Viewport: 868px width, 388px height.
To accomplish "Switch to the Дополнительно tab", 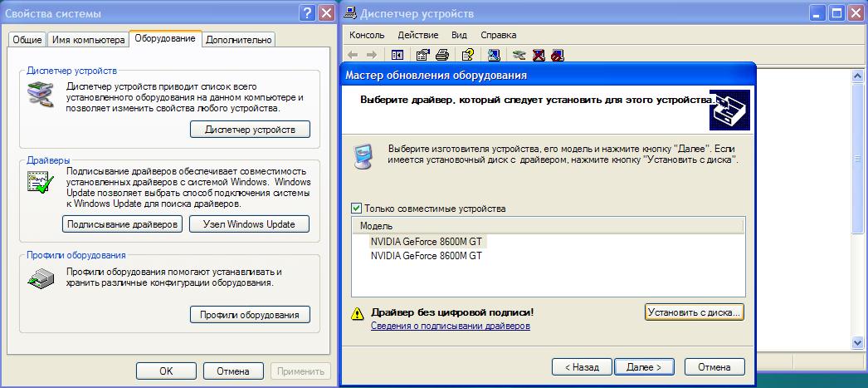I will tap(239, 40).
